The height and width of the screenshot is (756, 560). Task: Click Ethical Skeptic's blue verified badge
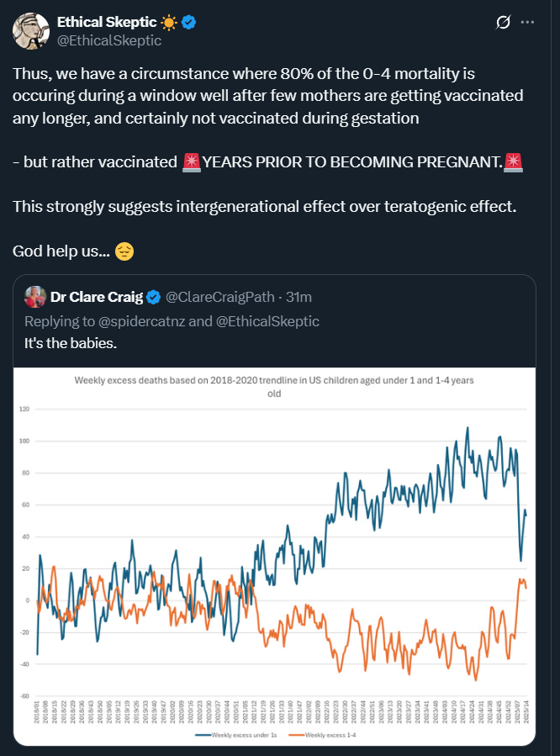(188, 22)
